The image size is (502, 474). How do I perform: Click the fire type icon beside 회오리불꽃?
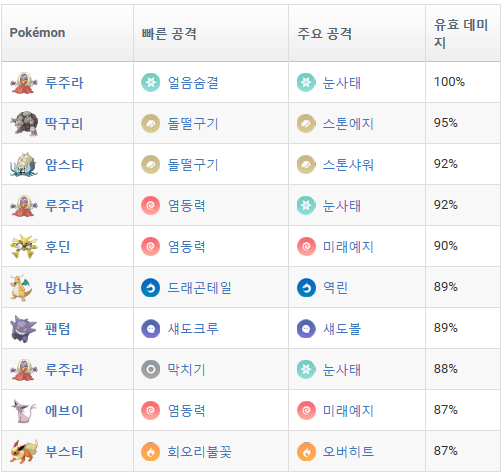click(x=151, y=451)
